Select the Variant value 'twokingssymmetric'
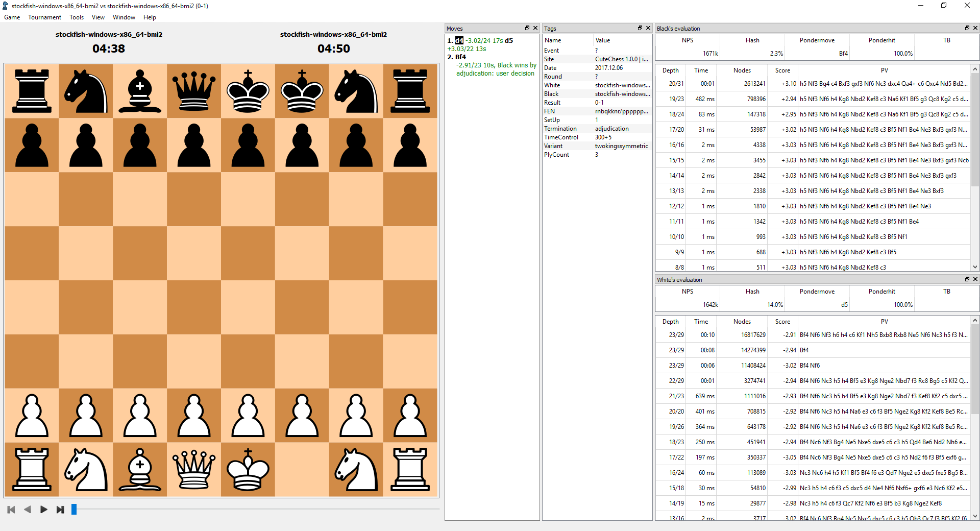 pyautogui.click(x=621, y=146)
